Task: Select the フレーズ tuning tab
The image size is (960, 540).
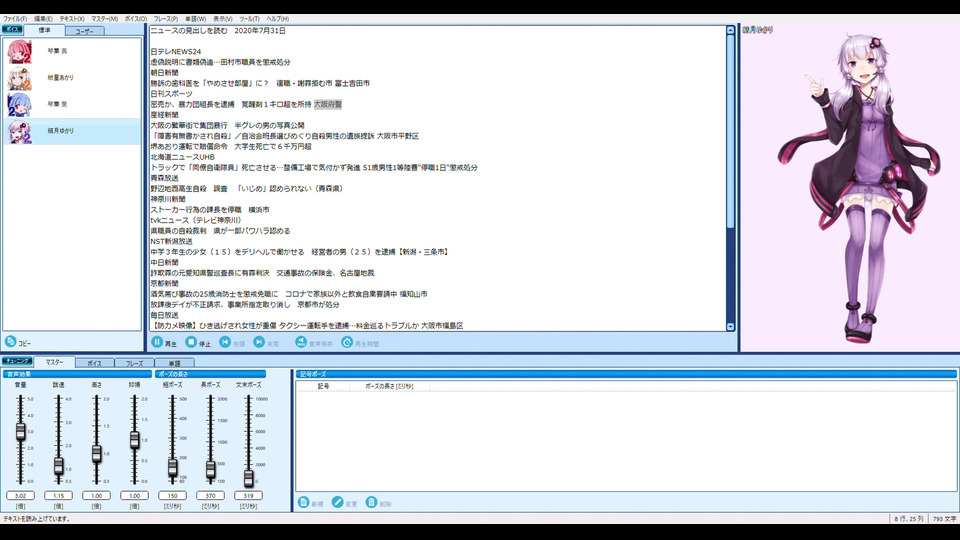Action: coord(134,363)
